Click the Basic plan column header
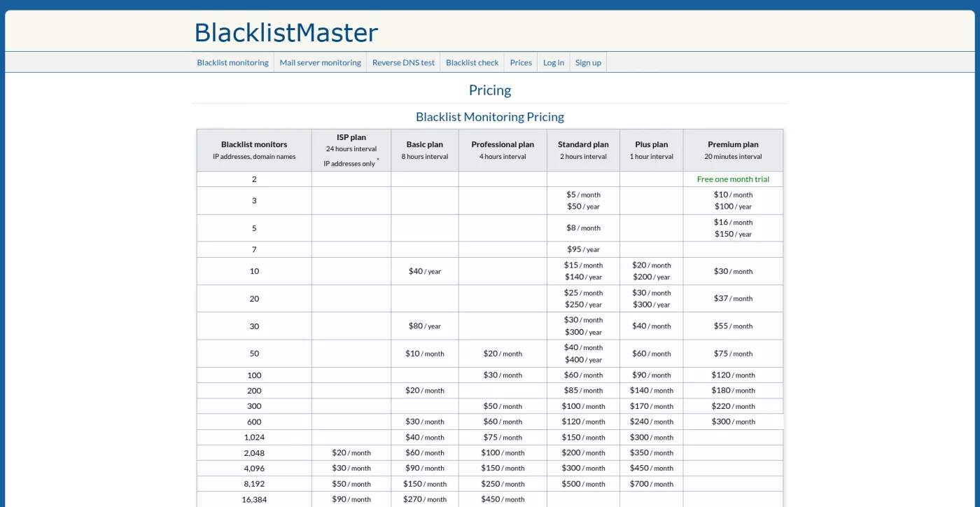Screen dimensions: 980x507 425,150
